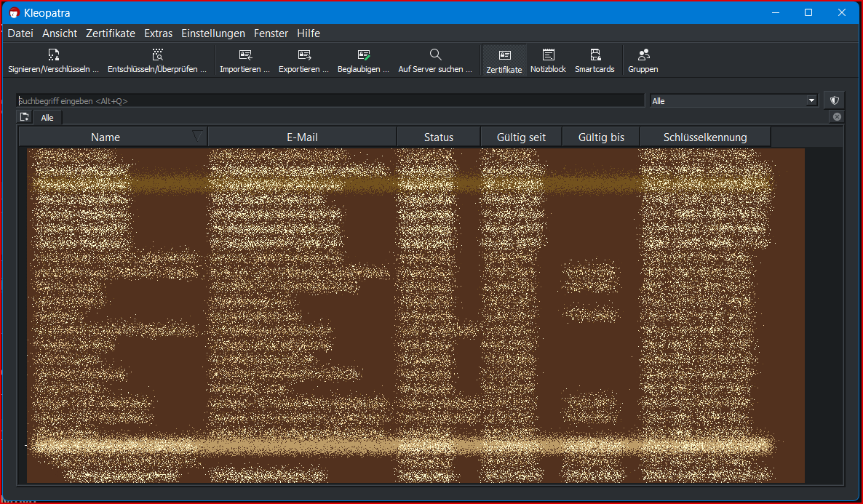Select the Alle tab

(47, 118)
